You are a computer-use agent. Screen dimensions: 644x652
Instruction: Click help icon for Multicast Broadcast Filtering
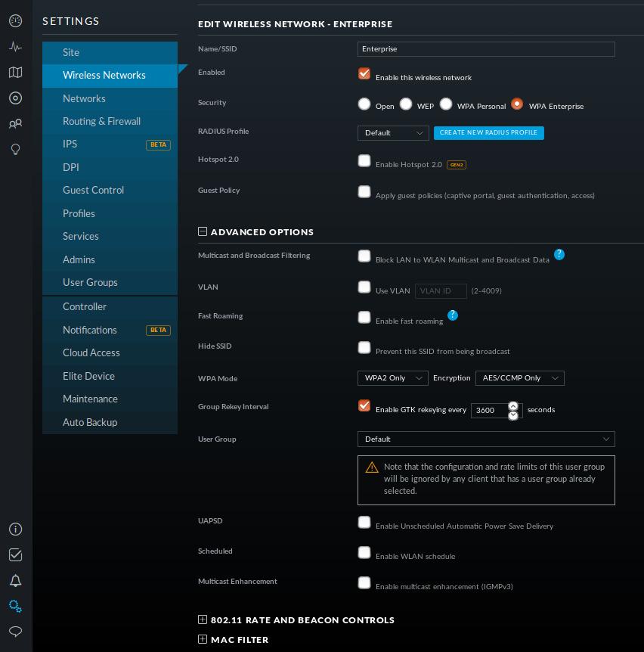click(559, 254)
